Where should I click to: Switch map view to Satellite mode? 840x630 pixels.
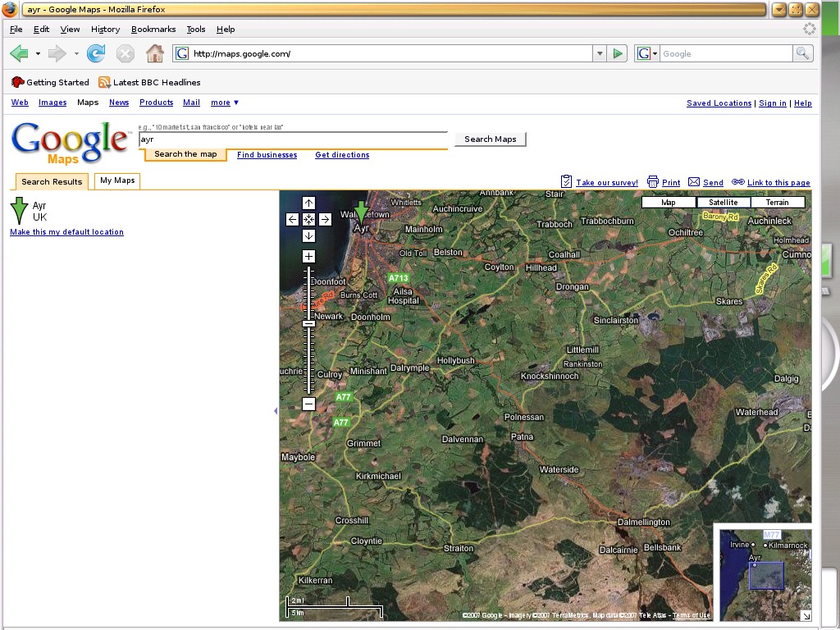[723, 202]
